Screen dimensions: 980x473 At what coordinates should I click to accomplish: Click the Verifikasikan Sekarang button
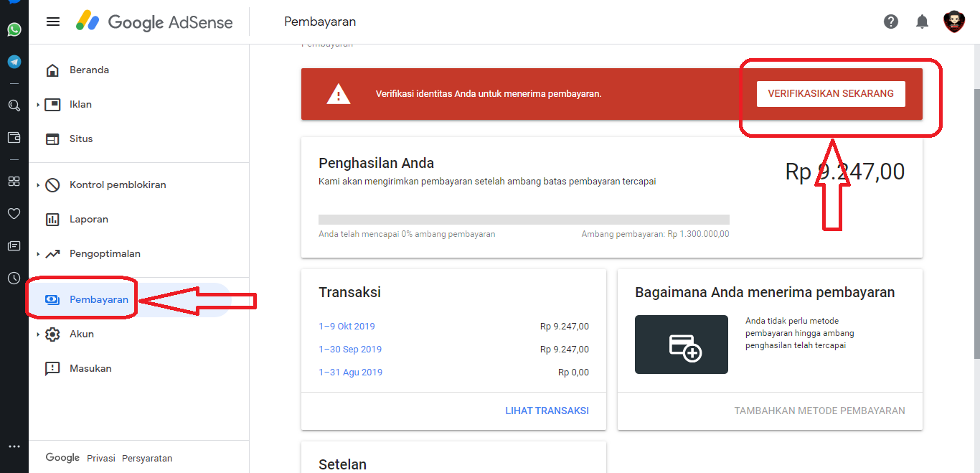tap(831, 93)
